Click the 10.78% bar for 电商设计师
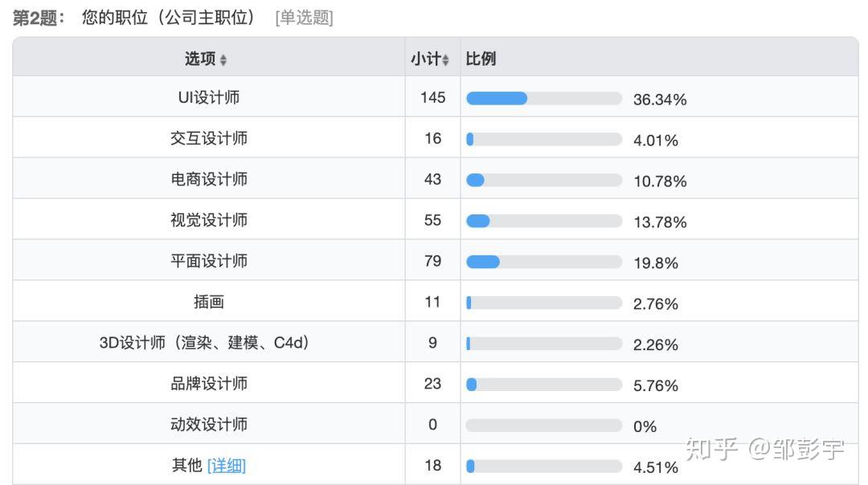Viewport: 868px width, 485px height. pyautogui.click(x=544, y=181)
